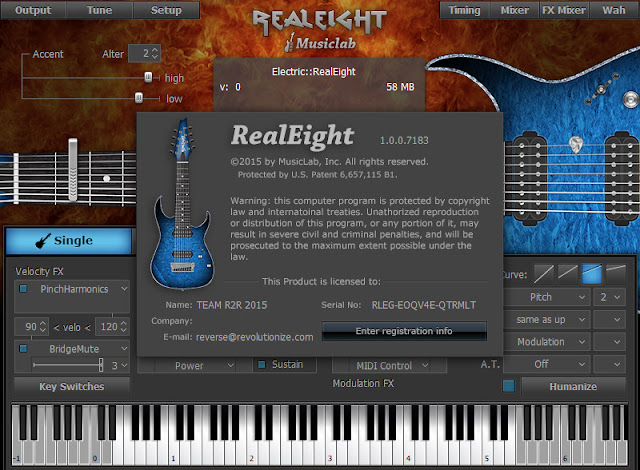Image resolution: width=640 pixels, height=470 pixels.
Task: Open the empty dropdown beside Modulation
Action: coord(609,342)
